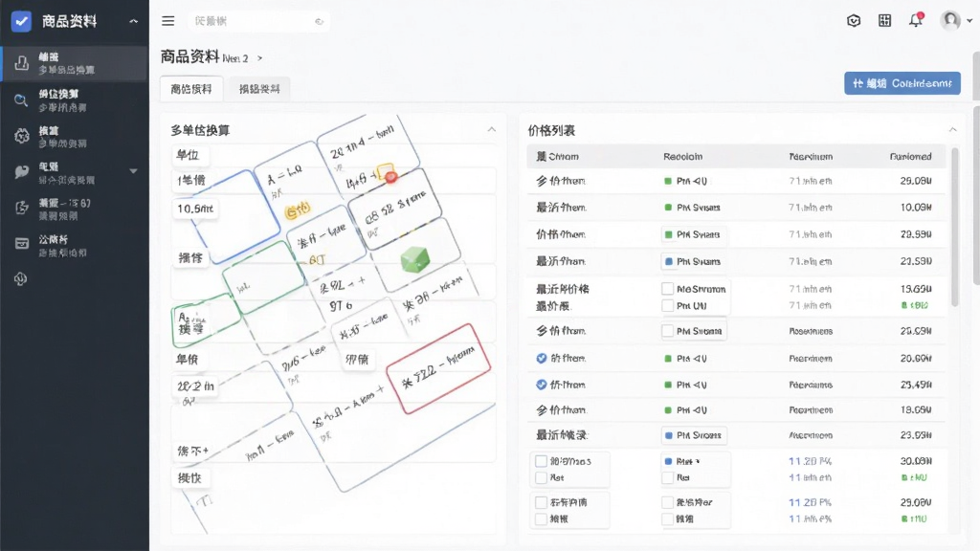
Task: Open the caret menu beside the avatar
Action: coord(969,21)
